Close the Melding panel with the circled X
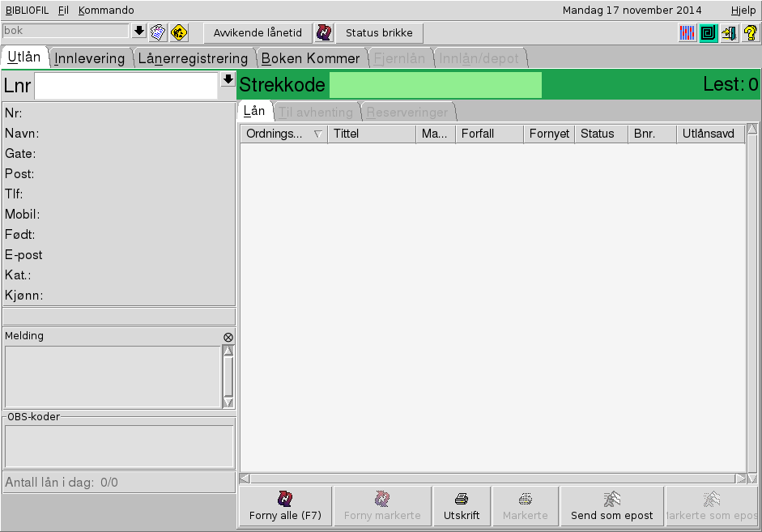Screen dimensions: 762x532 (x=228, y=337)
